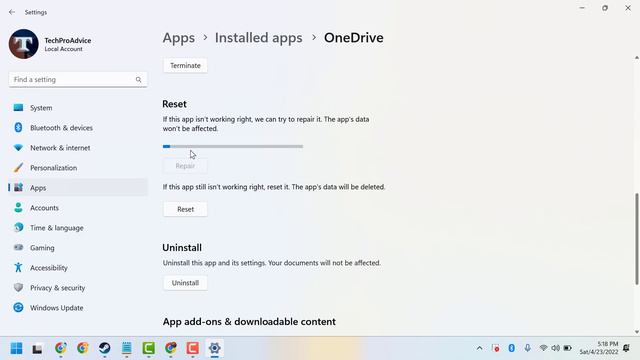Open Steam from the taskbar
Image resolution: width=640 pixels, height=360 pixels.
pyautogui.click(x=104, y=348)
